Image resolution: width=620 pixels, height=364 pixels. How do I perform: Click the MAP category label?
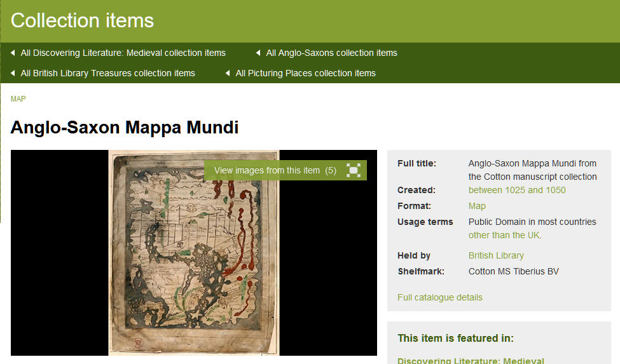point(18,98)
